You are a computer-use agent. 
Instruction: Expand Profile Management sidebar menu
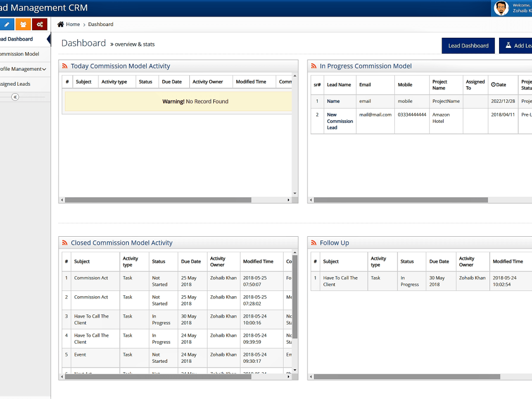[x=25, y=69]
